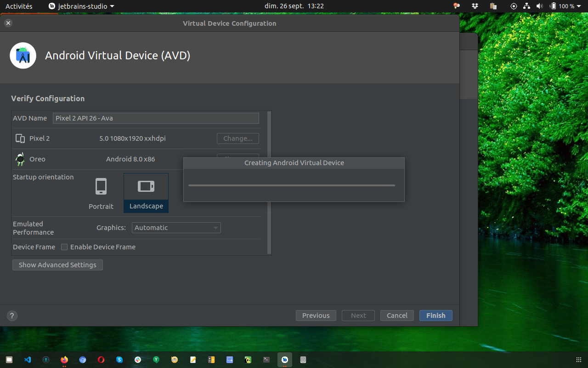Click the target circle tray icon
588x368 pixels.
[514, 6]
